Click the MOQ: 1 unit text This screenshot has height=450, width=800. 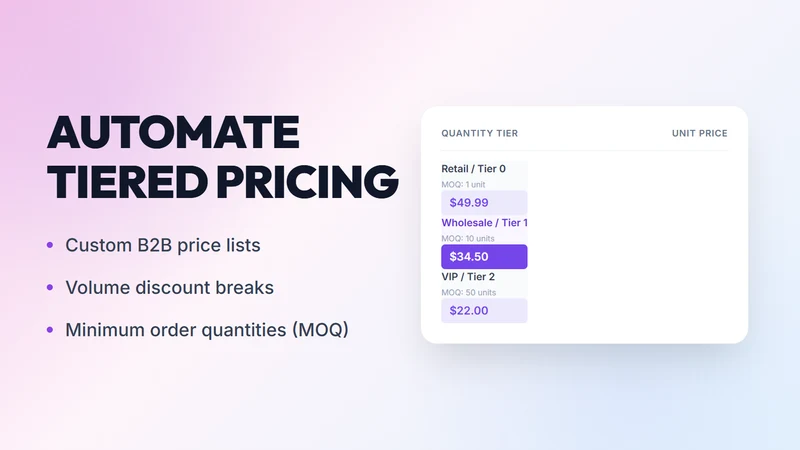463,184
